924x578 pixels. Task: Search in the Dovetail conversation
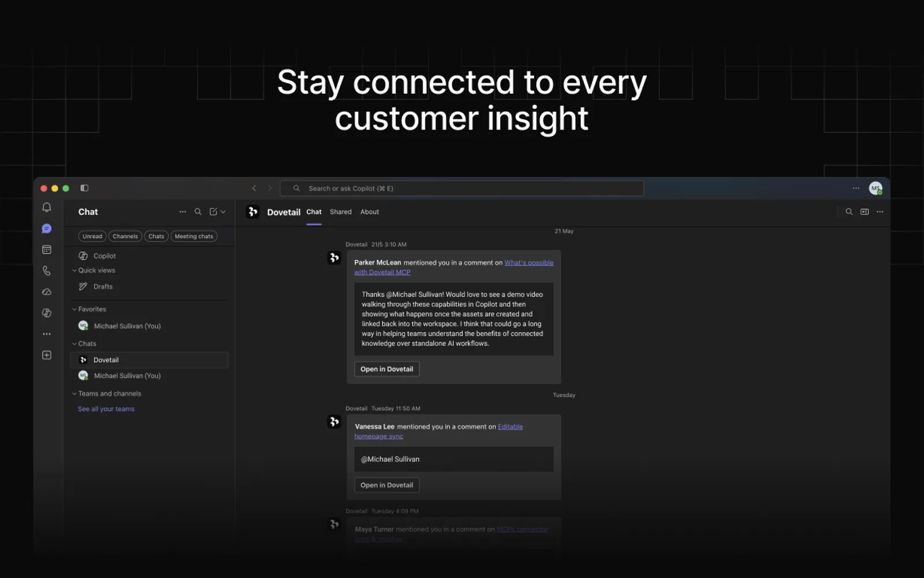pyautogui.click(x=849, y=212)
